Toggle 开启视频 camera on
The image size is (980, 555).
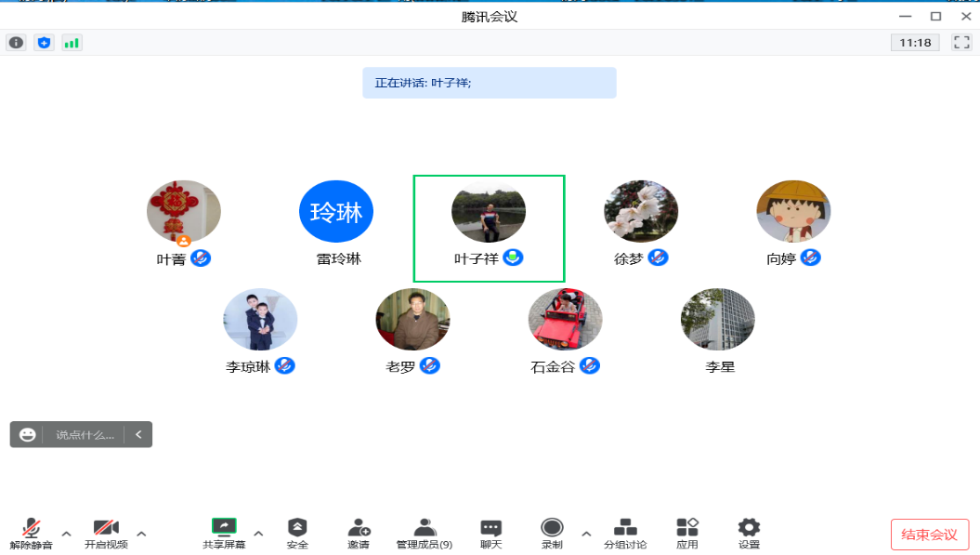click(106, 534)
